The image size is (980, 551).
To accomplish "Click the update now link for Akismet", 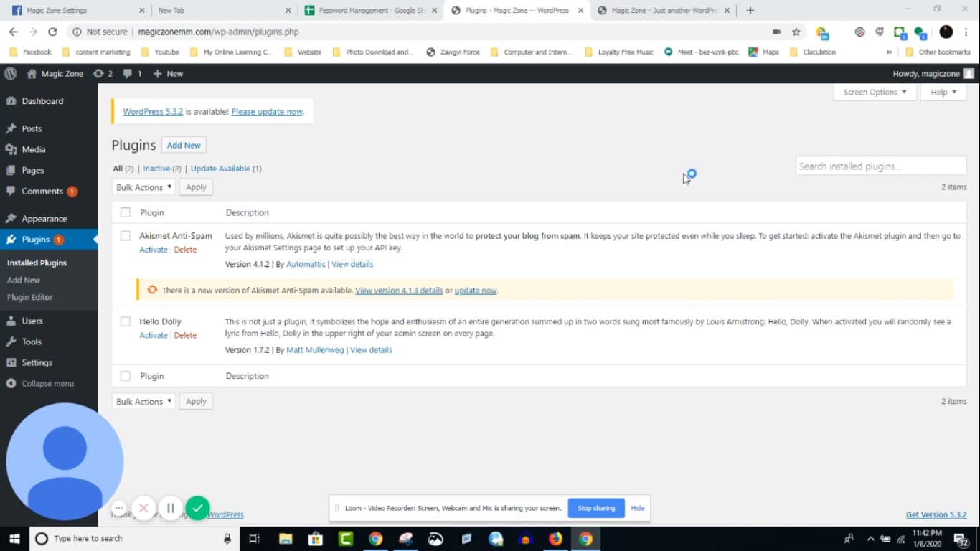I will (476, 291).
